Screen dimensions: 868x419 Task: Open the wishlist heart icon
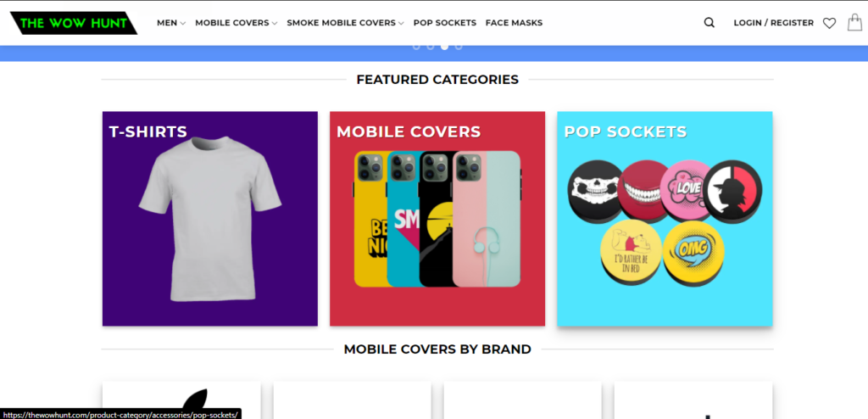(x=829, y=23)
